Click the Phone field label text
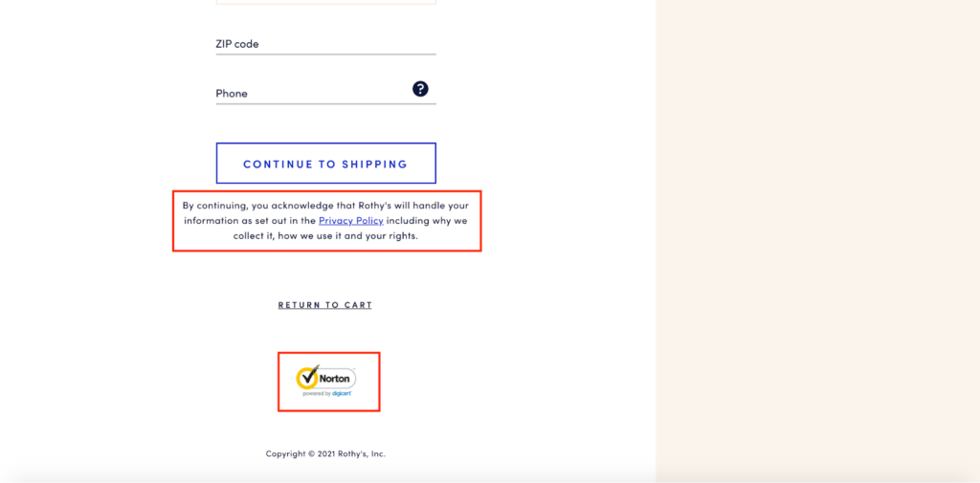Screen dimensions: 980x483 232,93
